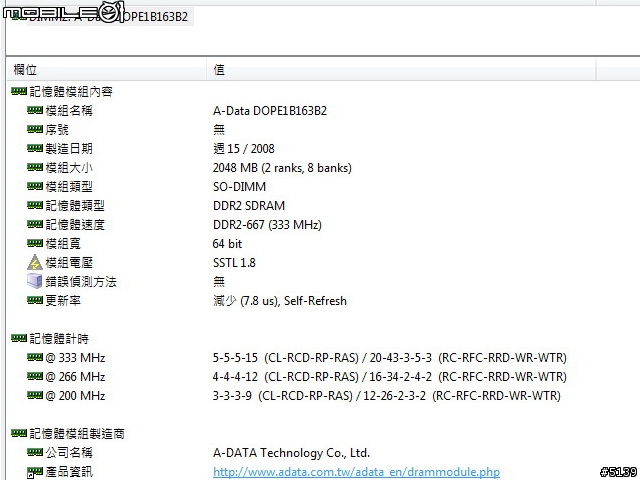This screenshot has height=480, width=640.
Task: Click A-DATA Technology Co., Ltd. value
Action: (291, 453)
